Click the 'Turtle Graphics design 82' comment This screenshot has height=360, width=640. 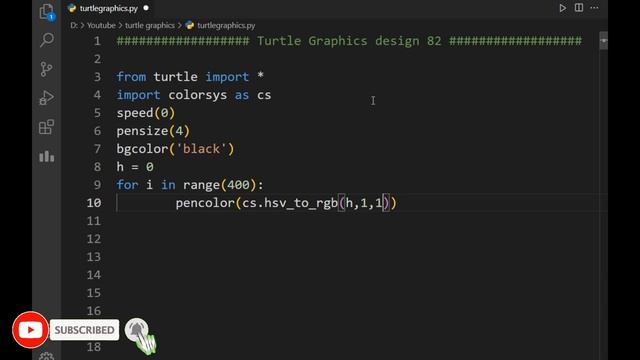click(349, 41)
